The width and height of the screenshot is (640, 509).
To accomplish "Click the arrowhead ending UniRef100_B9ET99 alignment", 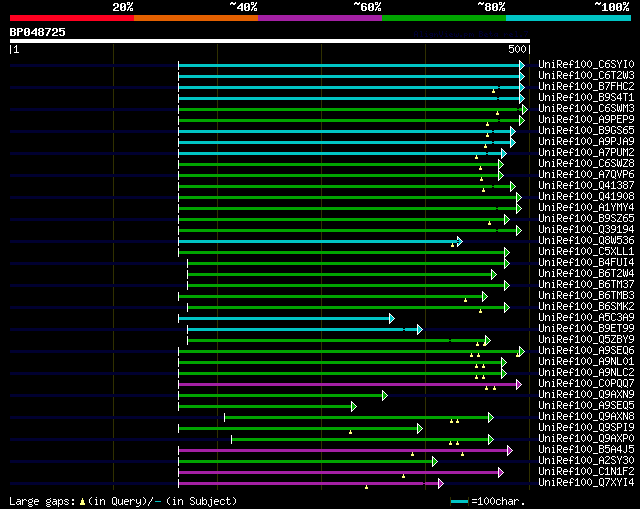I will coord(420,329).
